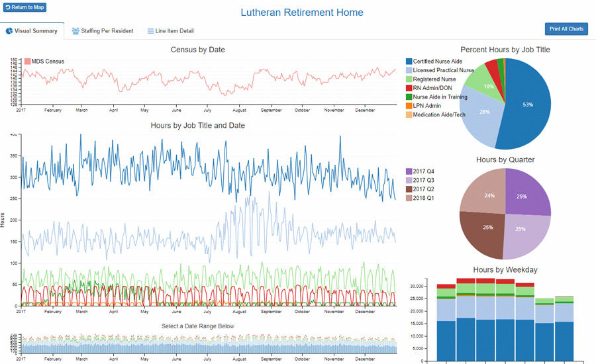Click the MDS Census legend text
Image resolution: width=596 pixels, height=364 pixels.
[48, 61]
